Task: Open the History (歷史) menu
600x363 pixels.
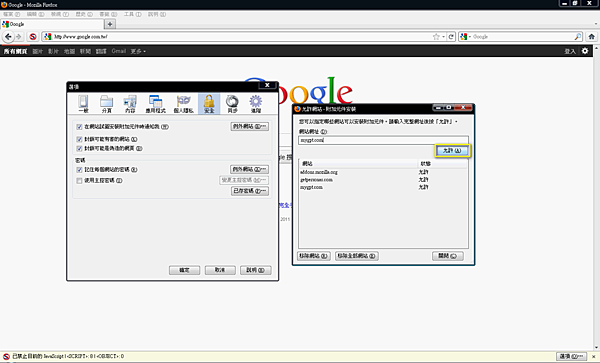Action: [x=84, y=14]
